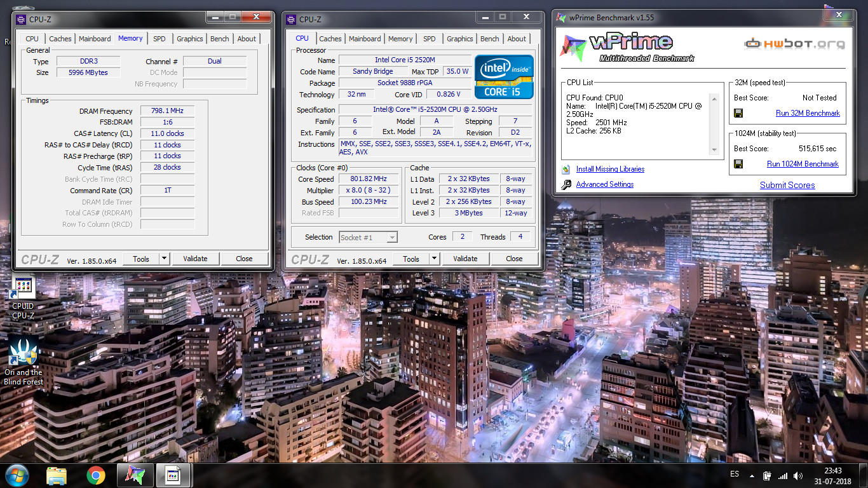The height and width of the screenshot is (488, 868).
Task: Open the Windows Start menu orb
Action: tap(17, 475)
